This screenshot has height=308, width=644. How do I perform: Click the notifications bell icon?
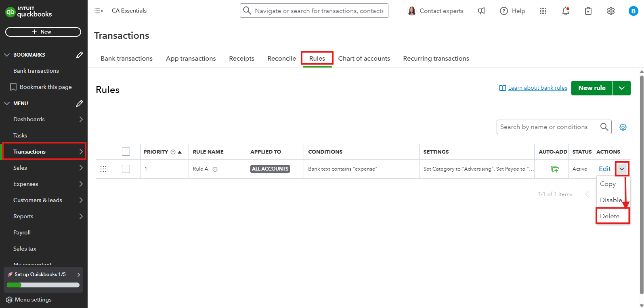coord(565,11)
